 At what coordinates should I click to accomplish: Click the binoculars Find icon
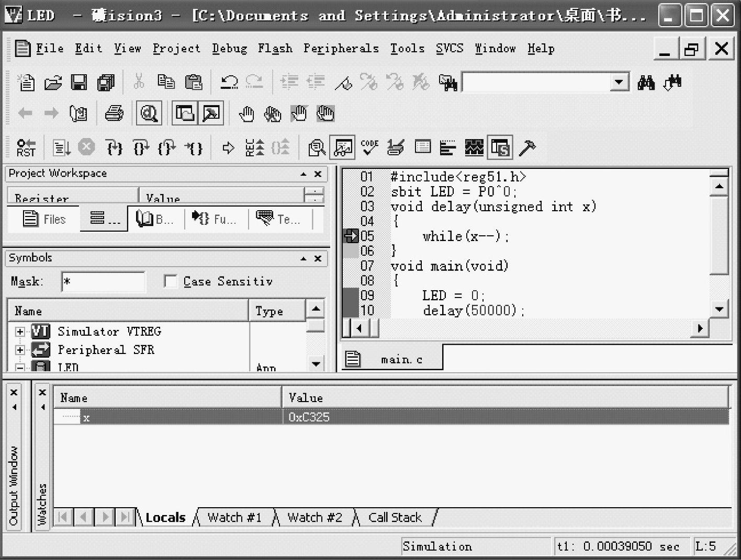click(646, 83)
